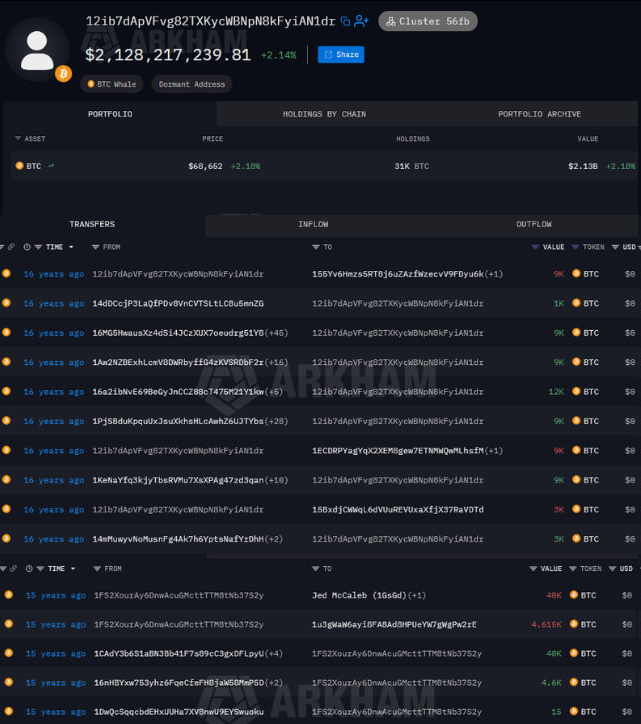Image resolution: width=641 pixels, height=724 pixels.
Task: Click the transaction icon for the Jed McCaleb row
Action: 8,595
